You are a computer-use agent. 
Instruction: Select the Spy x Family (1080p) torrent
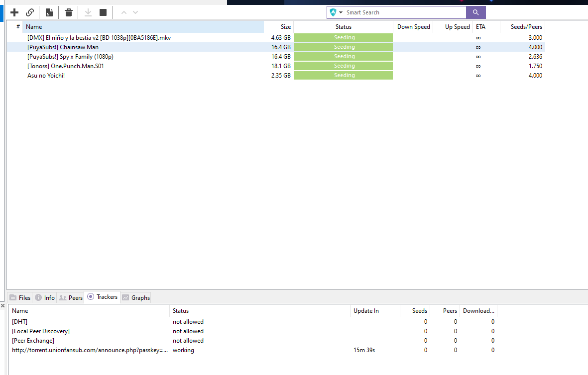click(x=276, y=57)
